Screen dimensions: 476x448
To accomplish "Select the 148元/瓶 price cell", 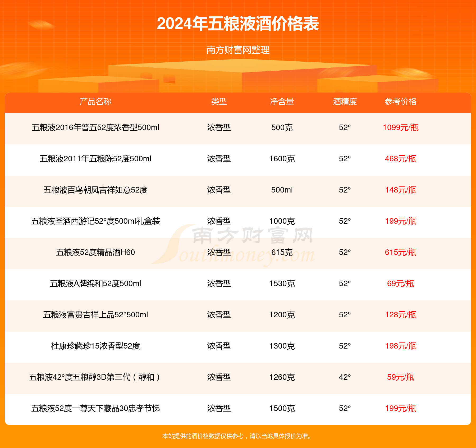I will click(401, 190).
